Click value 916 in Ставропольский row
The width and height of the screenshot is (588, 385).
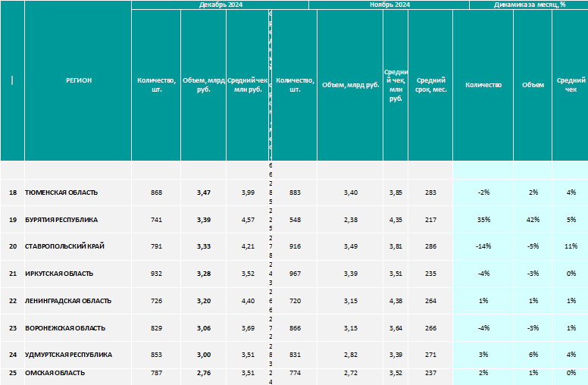click(295, 246)
